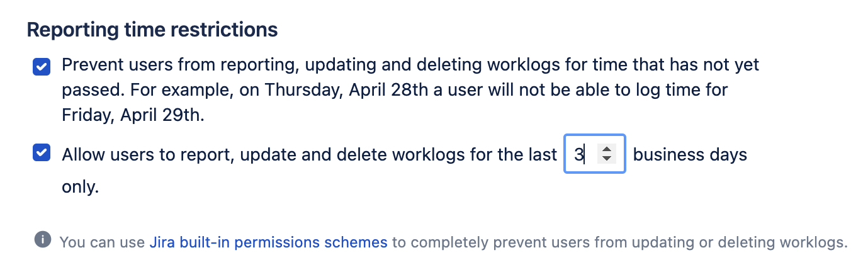
Task: Click the info icon beside the permissions note
Action: (42, 241)
